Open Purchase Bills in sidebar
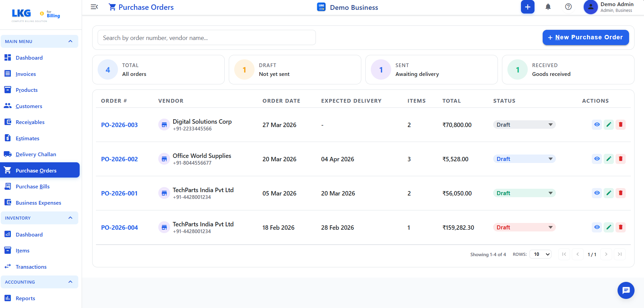Viewport: 644px width, 308px height. point(39,186)
